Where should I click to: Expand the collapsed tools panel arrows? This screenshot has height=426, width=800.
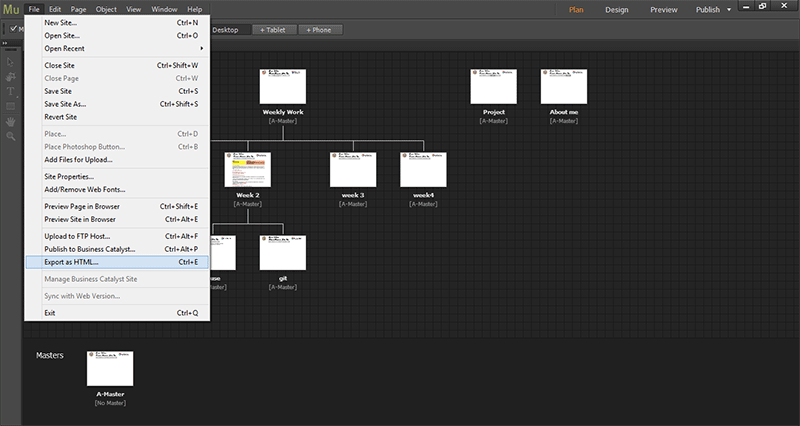(5, 43)
